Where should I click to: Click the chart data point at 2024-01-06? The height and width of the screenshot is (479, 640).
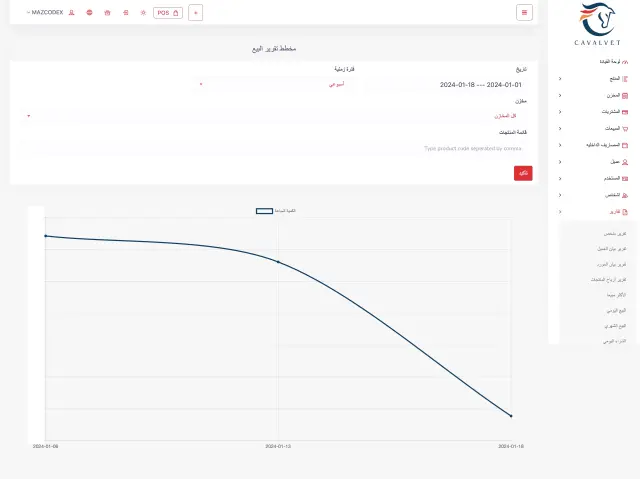[45, 236]
